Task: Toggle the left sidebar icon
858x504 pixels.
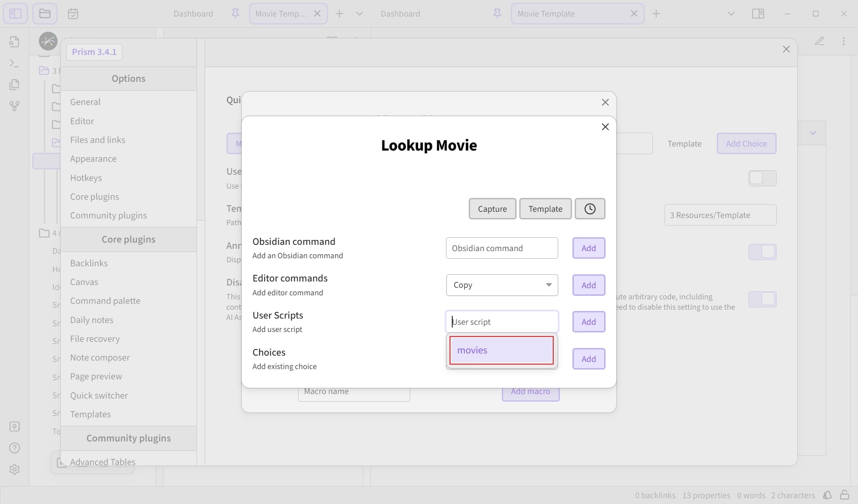Action: click(x=15, y=13)
